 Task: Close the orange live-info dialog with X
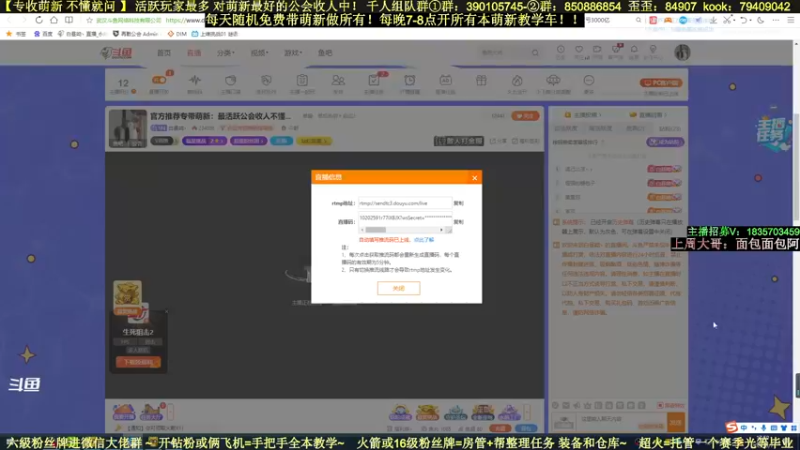[474, 178]
